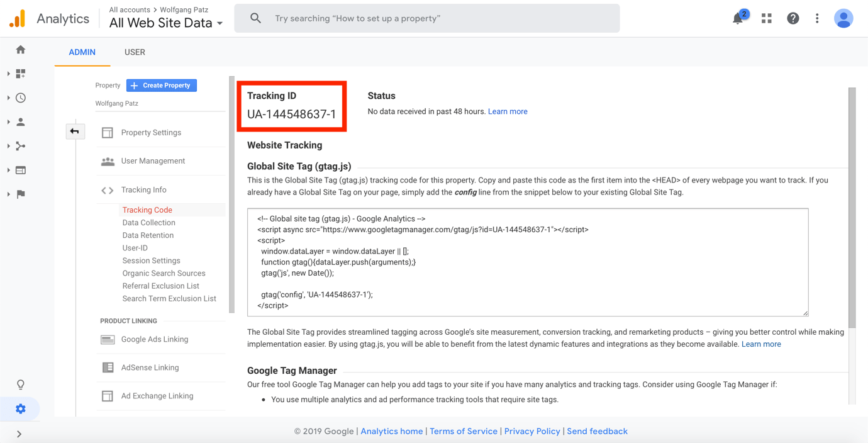Image resolution: width=868 pixels, height=443 pixels.
Task: Click the Google Ads Linking icon
Action: tap(108, 340)
